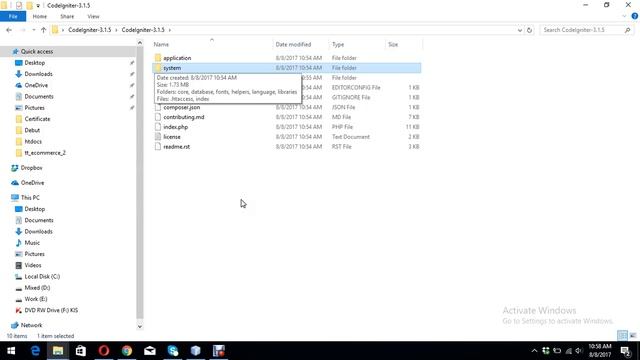Open the View ribbon tab
The image size is (640, 360).
[93, 16]
